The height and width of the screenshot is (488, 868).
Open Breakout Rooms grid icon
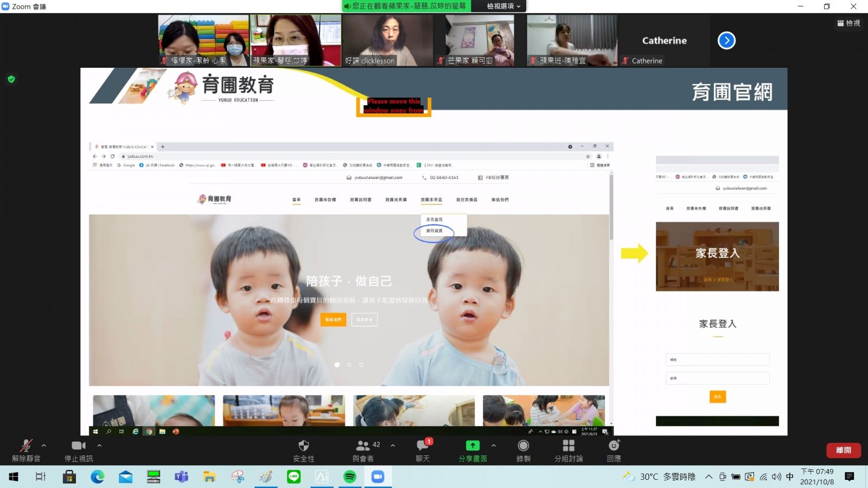[568, 446]
